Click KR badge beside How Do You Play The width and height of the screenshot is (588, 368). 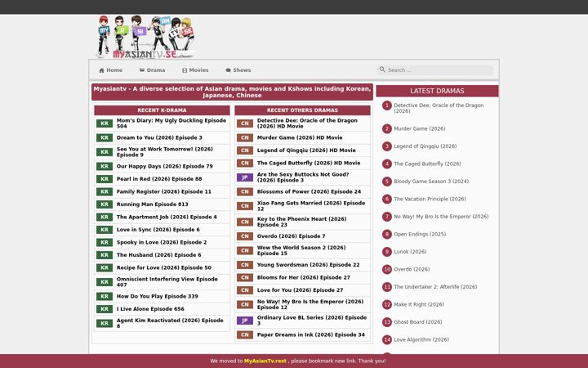[x=105, y=297]
